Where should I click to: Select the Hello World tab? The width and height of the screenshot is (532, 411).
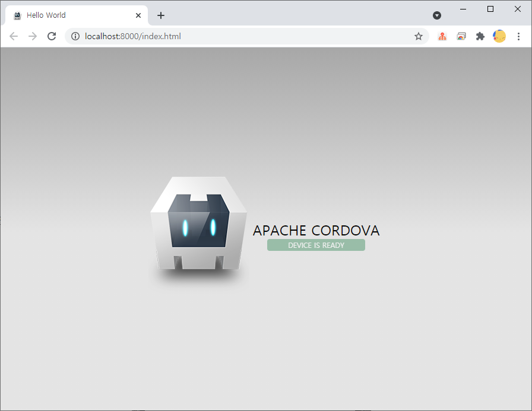click(x=77, y=15)
